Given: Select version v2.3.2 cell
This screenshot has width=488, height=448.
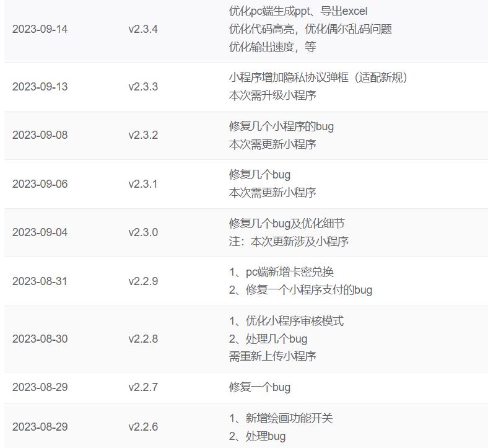Looking at the screenshot, I should pyautogui.click(x=143, y=135).
